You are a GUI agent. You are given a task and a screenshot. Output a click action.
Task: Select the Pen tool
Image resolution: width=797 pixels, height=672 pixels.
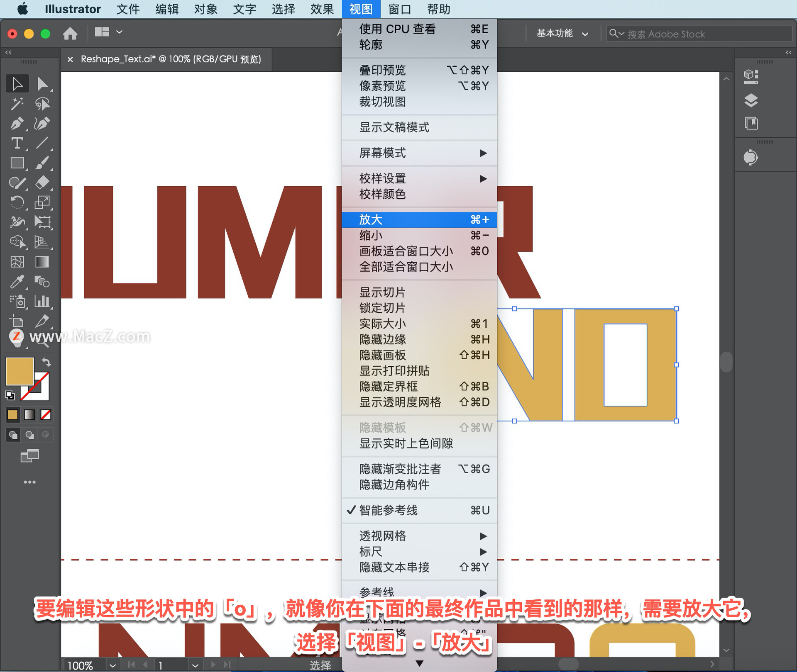click(x=17, y=124)
